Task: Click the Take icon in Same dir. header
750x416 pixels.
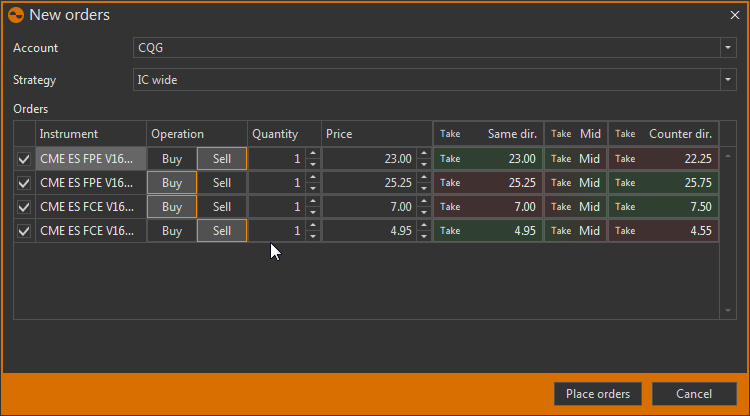Action: click(x=450, y=134)
